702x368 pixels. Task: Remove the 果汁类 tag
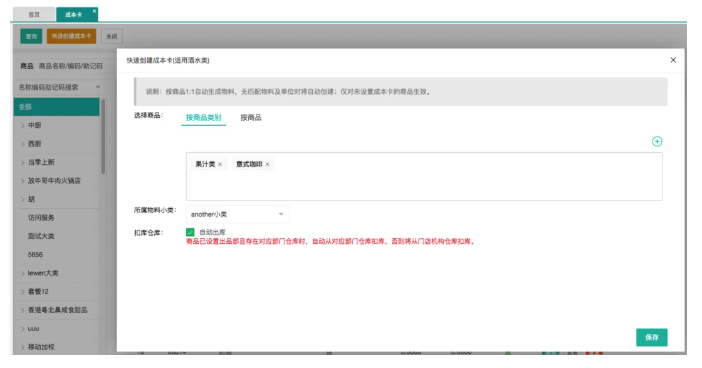tap(220, 164)
